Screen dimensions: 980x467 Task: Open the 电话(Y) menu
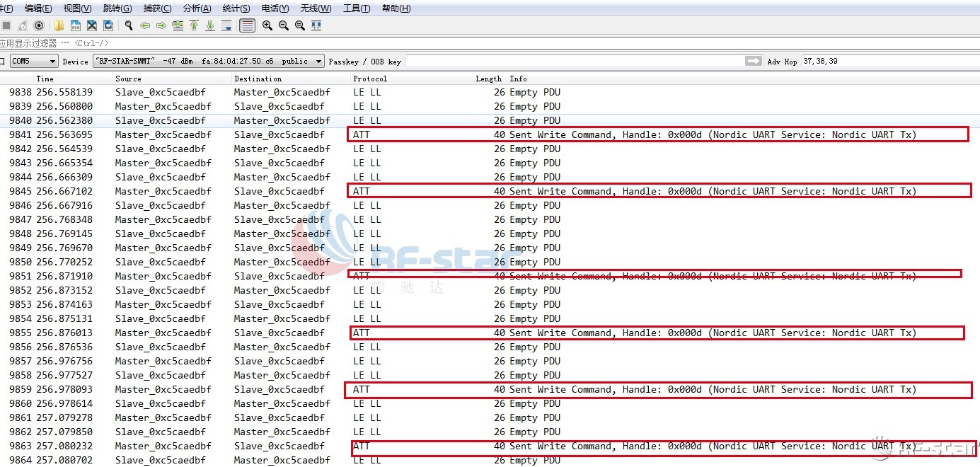pos(275,8)
